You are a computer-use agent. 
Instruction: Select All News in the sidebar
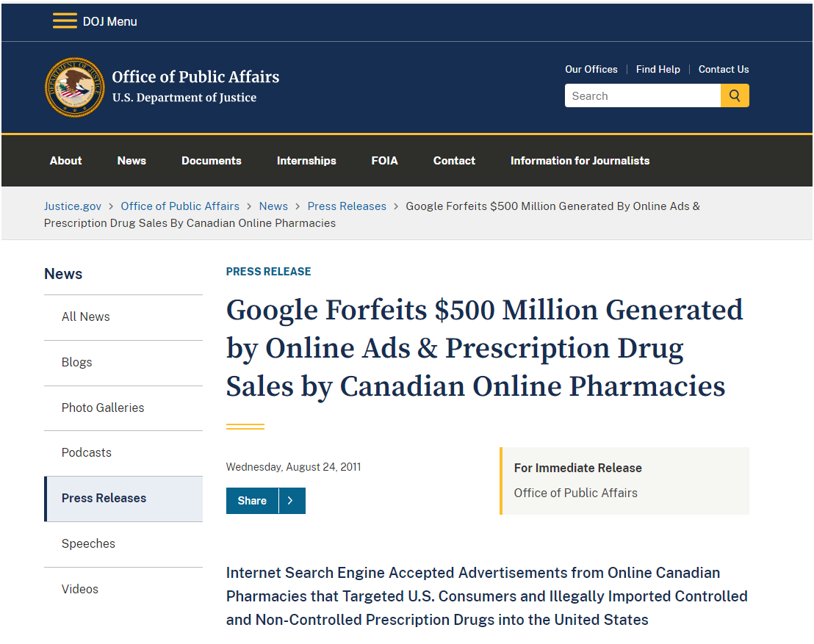tap(123, 317)
